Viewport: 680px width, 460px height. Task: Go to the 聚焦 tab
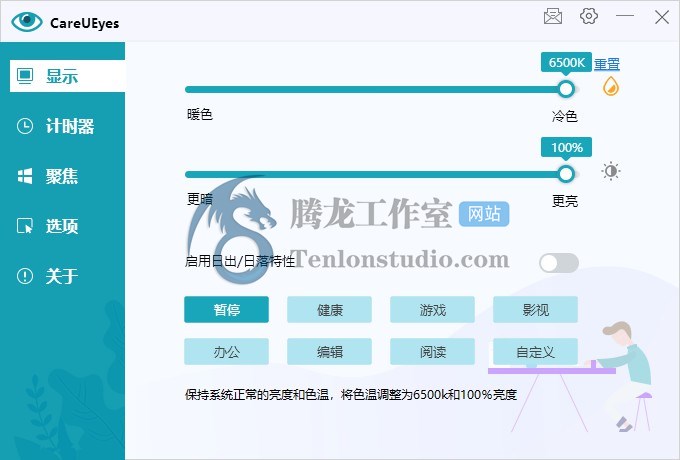coord(67,176)
